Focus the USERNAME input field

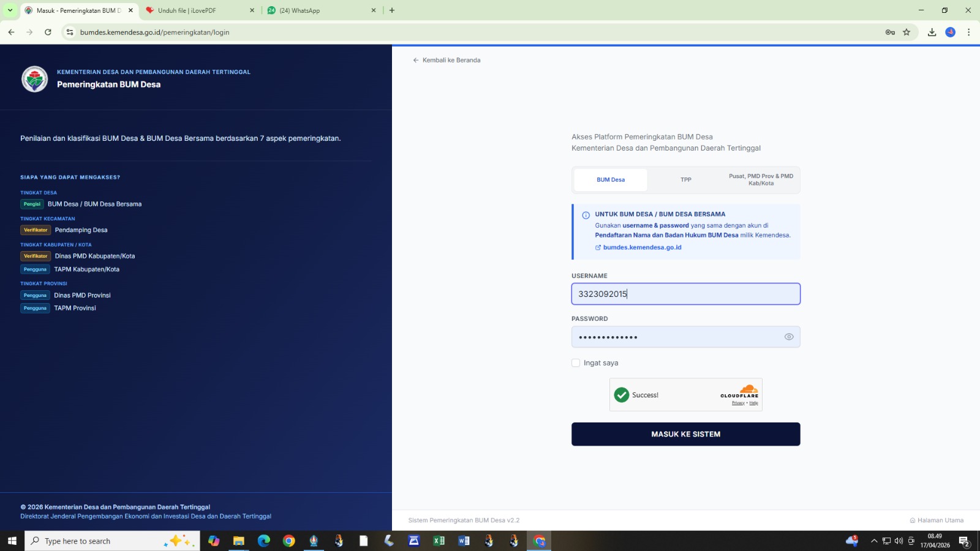coord(686,294)
